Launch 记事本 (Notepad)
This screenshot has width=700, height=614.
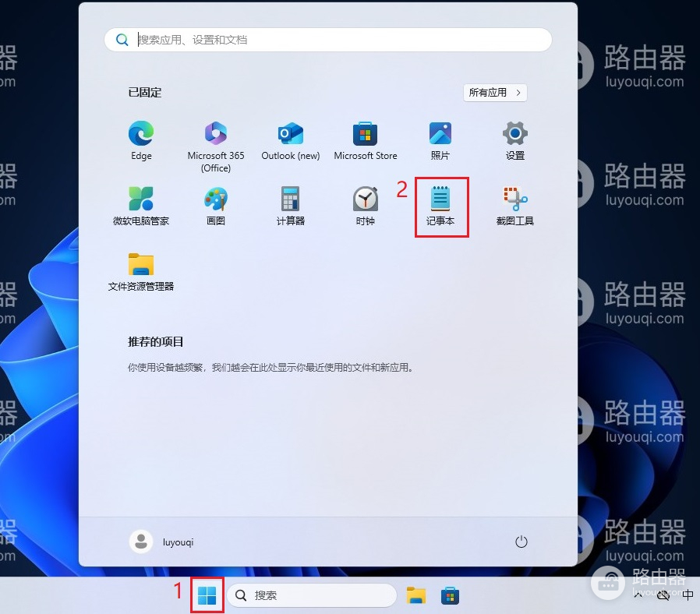pos(440,206)
